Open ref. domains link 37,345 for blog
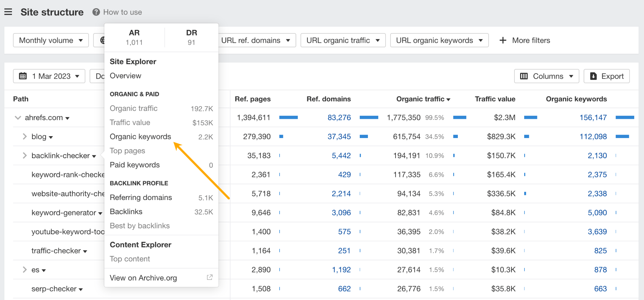This screenshot has height=300, width=644. (339, 136)
